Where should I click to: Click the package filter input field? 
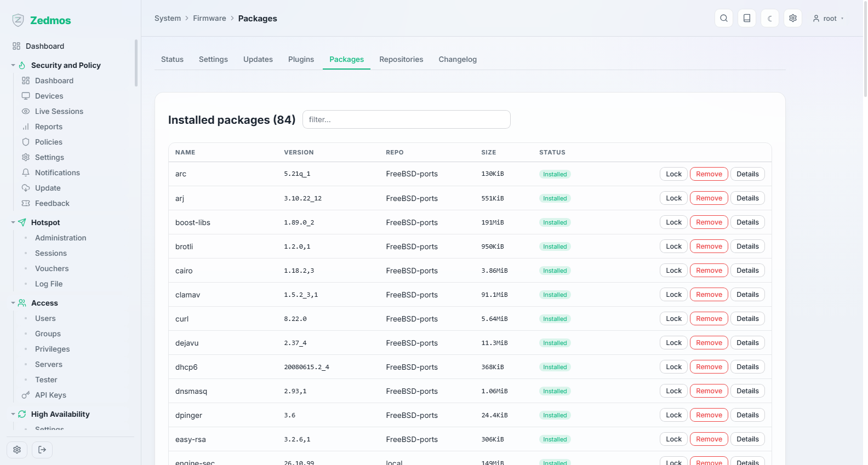tap(407, 119)
